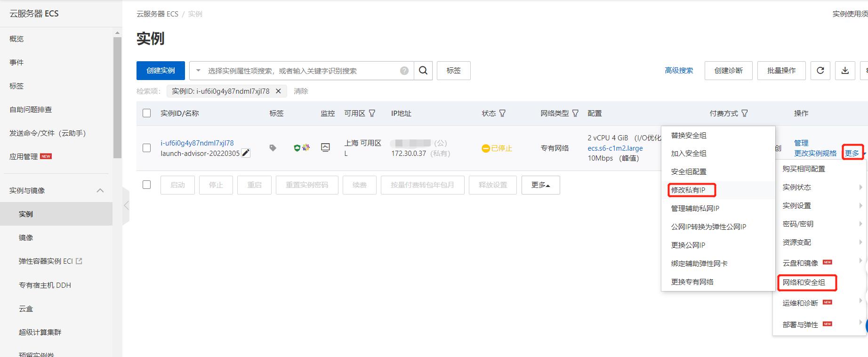Screen dimensions: 868x357
Task: Open external link icon beside ECI
Action: 79,261
